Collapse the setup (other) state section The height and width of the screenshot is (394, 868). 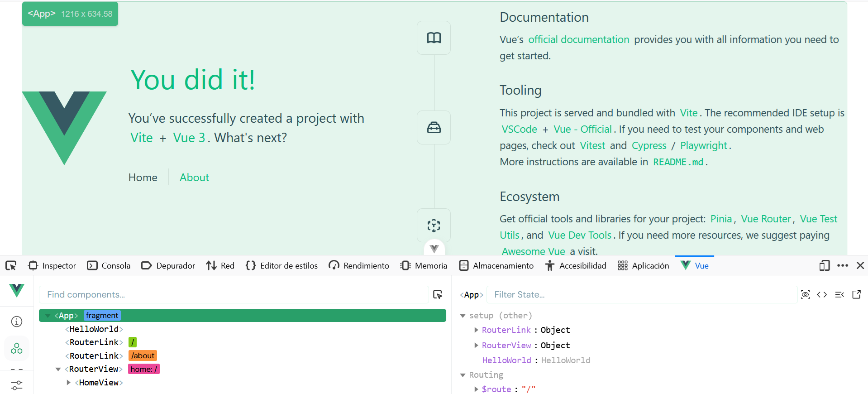coord(463,316)
